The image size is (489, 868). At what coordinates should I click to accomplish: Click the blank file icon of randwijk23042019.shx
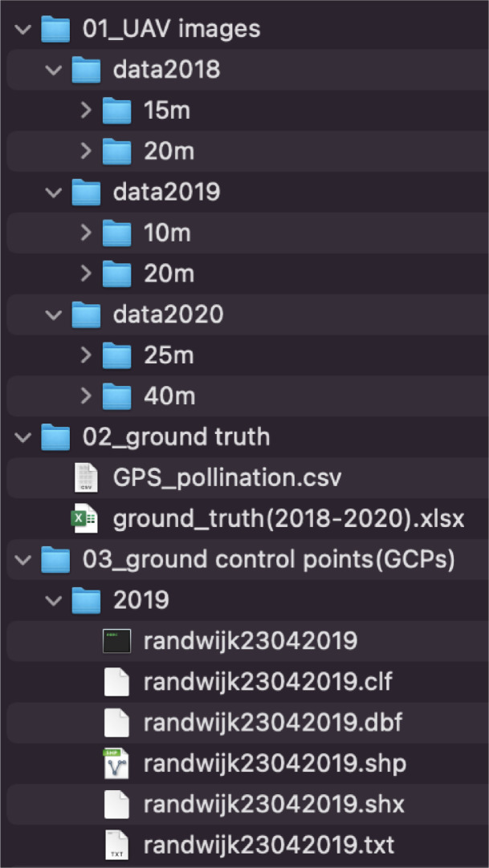pos(117,804)
